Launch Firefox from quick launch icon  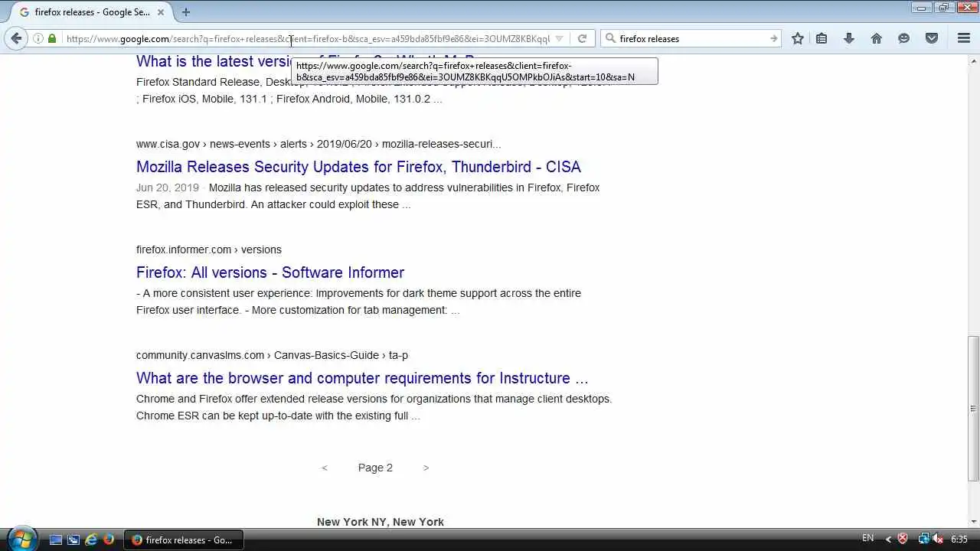click(109, 540)
